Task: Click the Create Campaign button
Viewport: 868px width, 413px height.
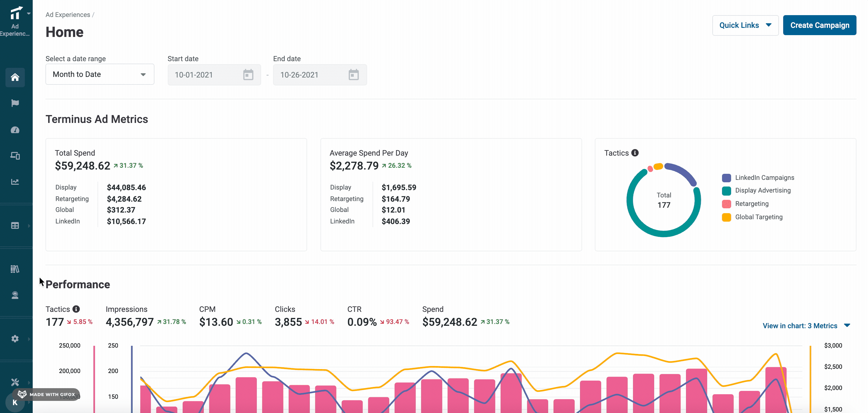Action: [820, 25]
